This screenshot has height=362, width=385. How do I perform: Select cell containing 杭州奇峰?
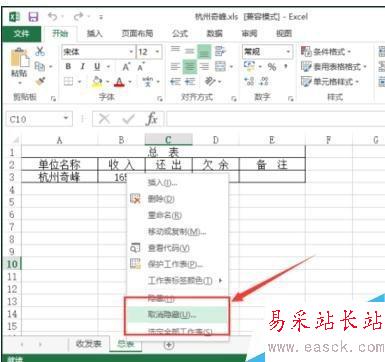tap(59, 177)
